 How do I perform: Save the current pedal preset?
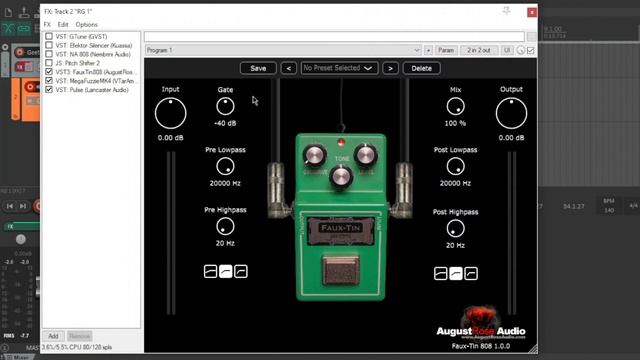258,68
